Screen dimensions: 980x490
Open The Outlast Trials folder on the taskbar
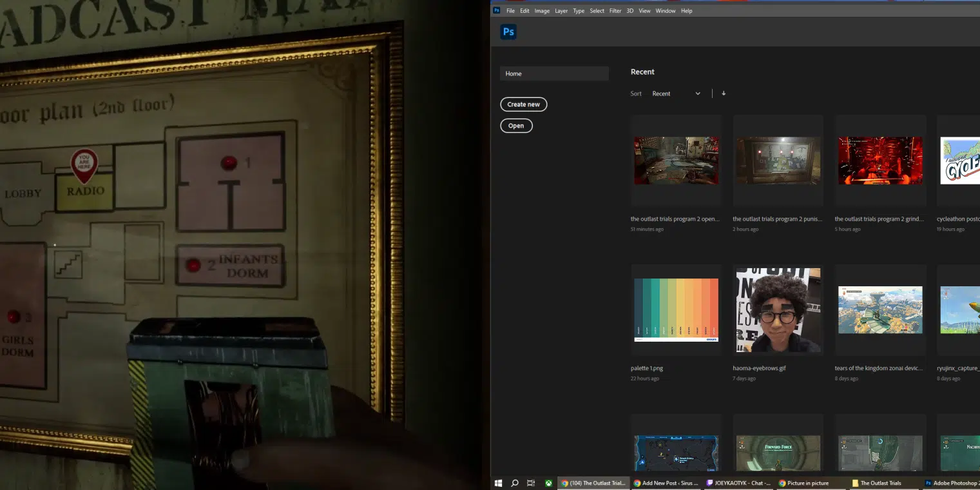(885, 483)
